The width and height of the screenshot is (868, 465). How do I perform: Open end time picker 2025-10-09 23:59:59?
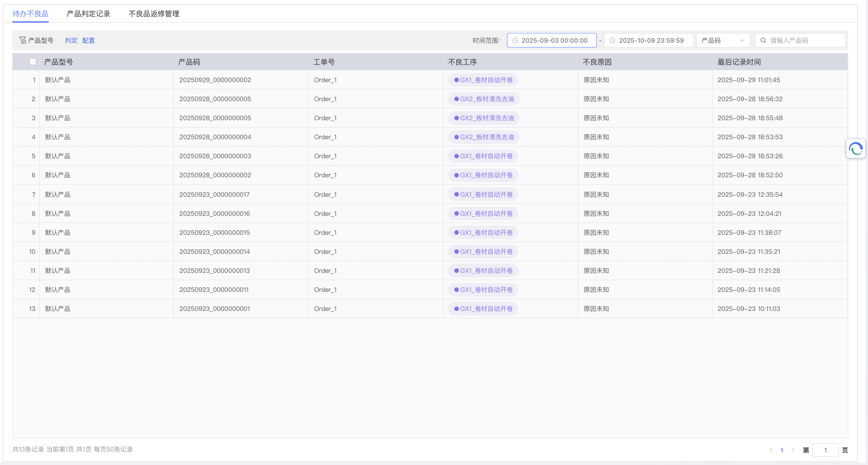click(651, 40)
